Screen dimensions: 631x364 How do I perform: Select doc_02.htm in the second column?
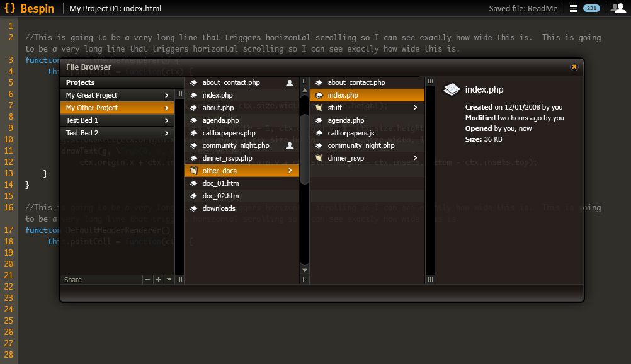tap(220, 196)
